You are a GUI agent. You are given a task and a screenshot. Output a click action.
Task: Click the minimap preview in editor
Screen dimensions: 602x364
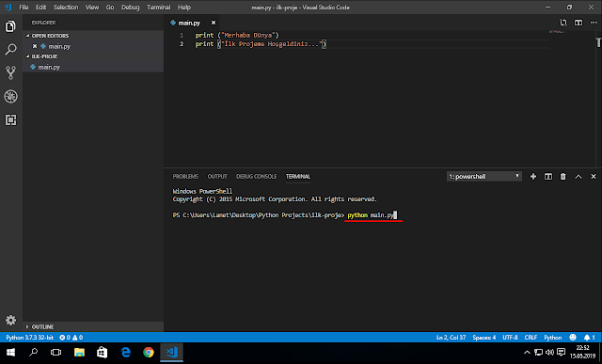click(557, 32)
